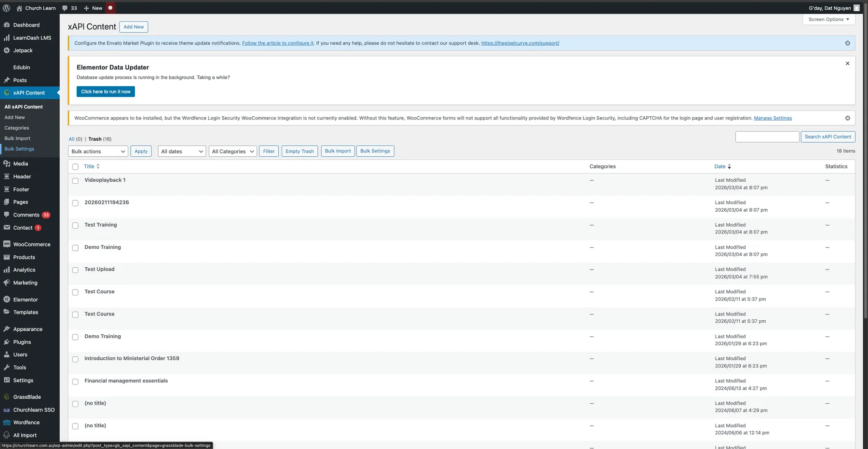Open the Manage Settings link
This screenshot has height=449, width=868.
[x=773, y=118]
